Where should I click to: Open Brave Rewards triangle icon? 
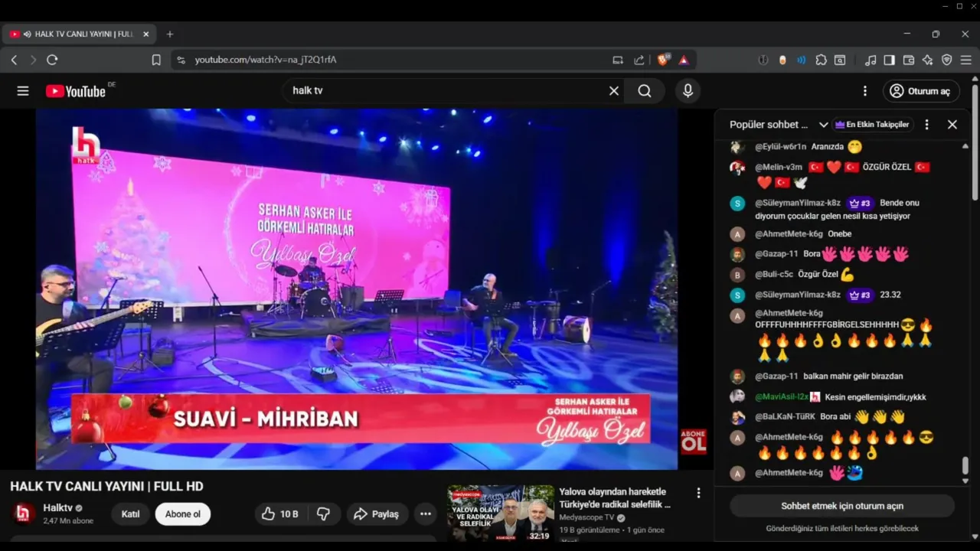click(x=684, y=60)
